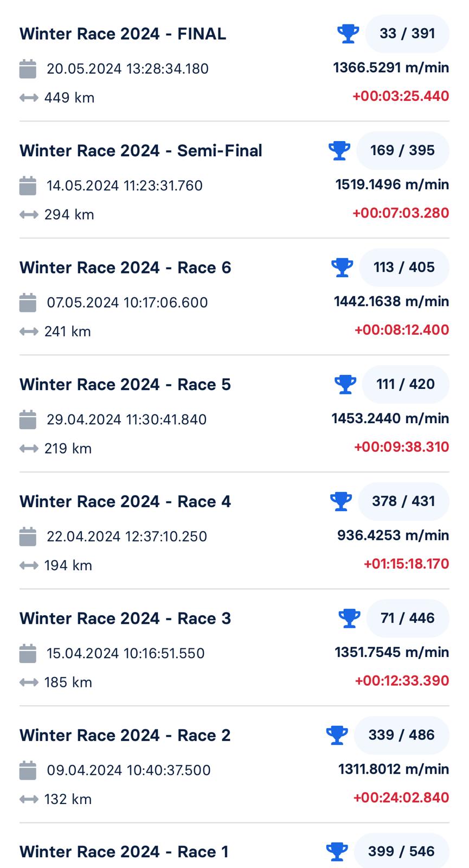
Task: Click the 1519.1496 m/min speed value
Action: tap(392, 184)
